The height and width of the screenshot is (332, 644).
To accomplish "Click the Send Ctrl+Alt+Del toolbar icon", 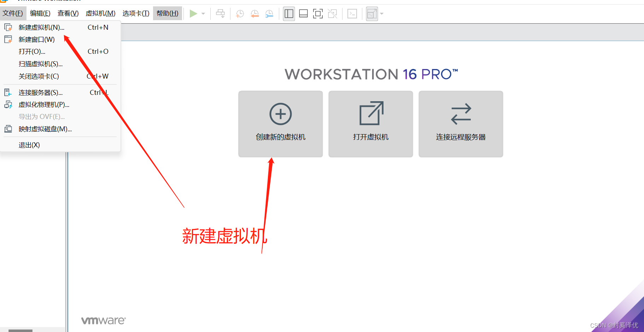I will pyautogui.click(x=221, y=14).
